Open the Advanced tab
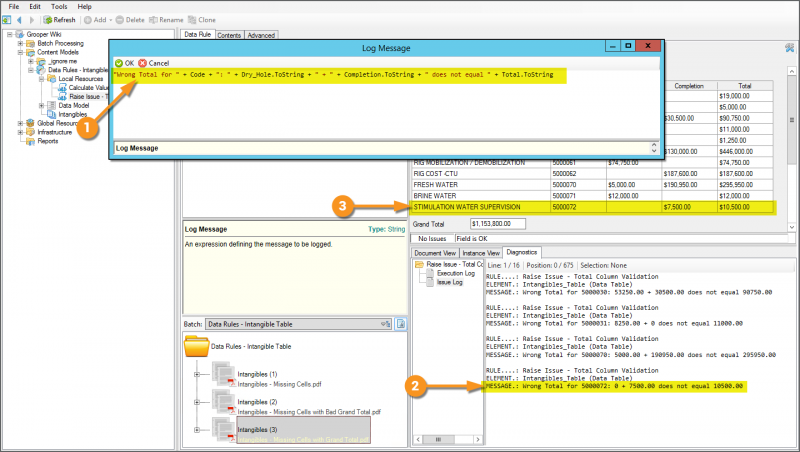Image resolution: width=800 pixels, height=452 pixels. tap(261, 35)
